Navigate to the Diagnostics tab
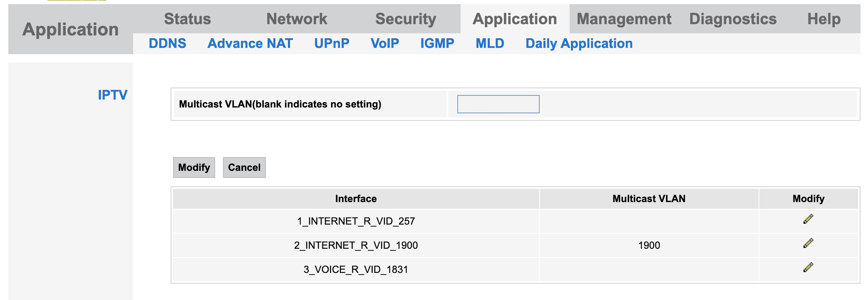The width and height of the screenshot is (868, 300). pyautogui.click(x=733, y=19)
